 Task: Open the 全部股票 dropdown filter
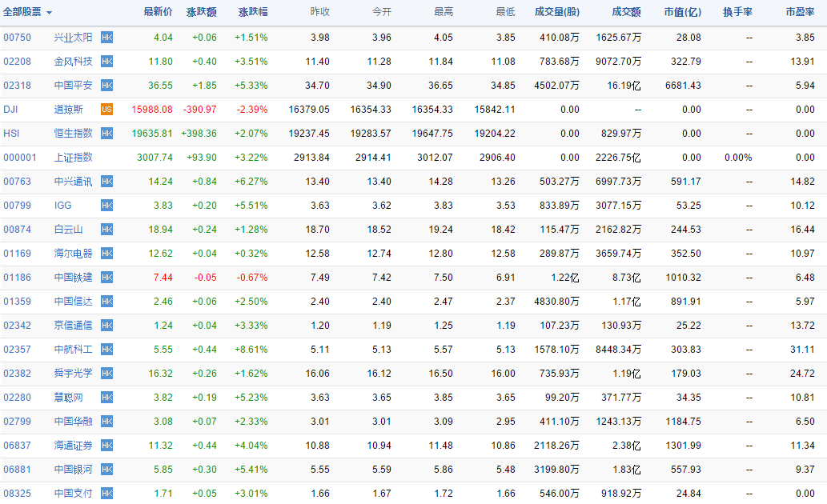[27, 11]
